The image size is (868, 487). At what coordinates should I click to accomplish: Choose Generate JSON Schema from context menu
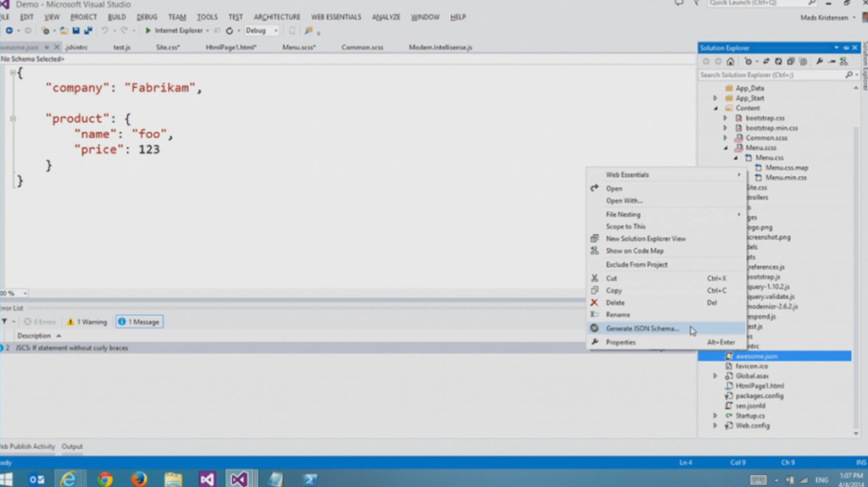666,328
